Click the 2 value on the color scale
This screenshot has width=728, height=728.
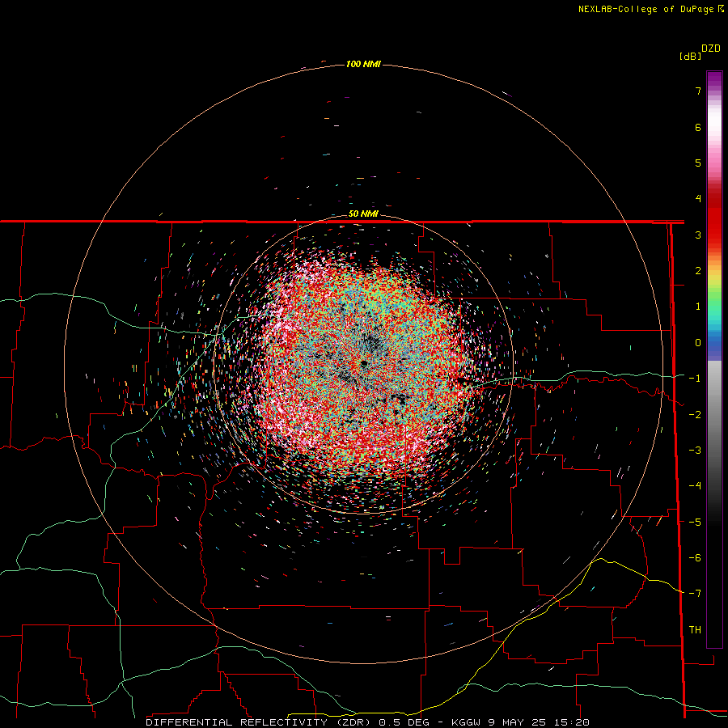point(698,271)
